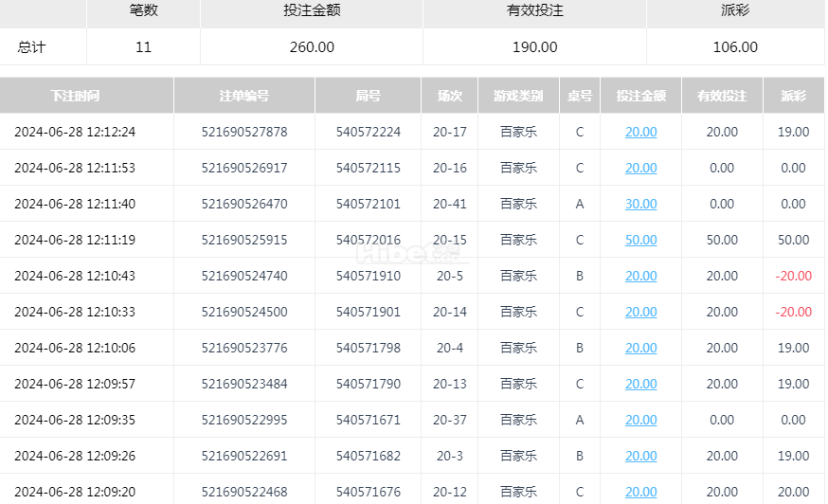Open bet amount link for order 521690524740

(640, 276)
